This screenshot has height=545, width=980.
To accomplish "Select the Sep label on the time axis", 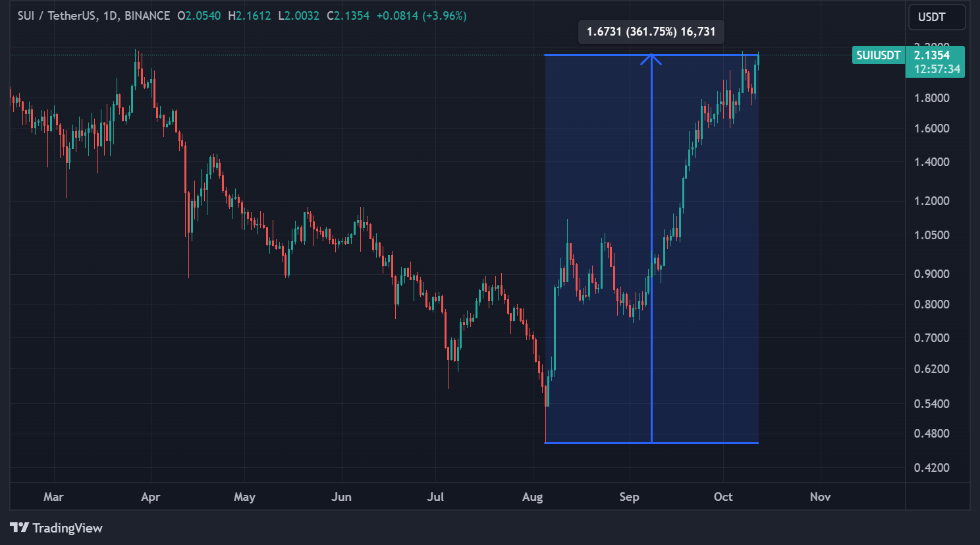I will tap(629, 497).
